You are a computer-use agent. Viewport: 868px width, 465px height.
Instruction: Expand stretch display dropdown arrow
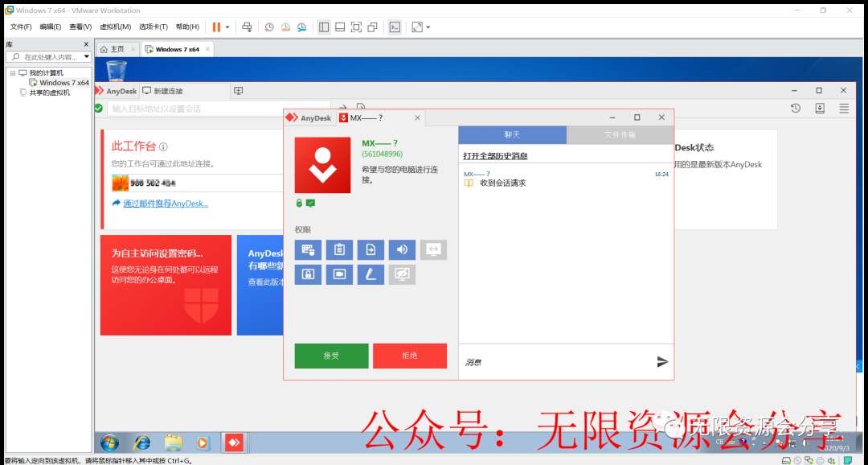[x=428, y=27]
